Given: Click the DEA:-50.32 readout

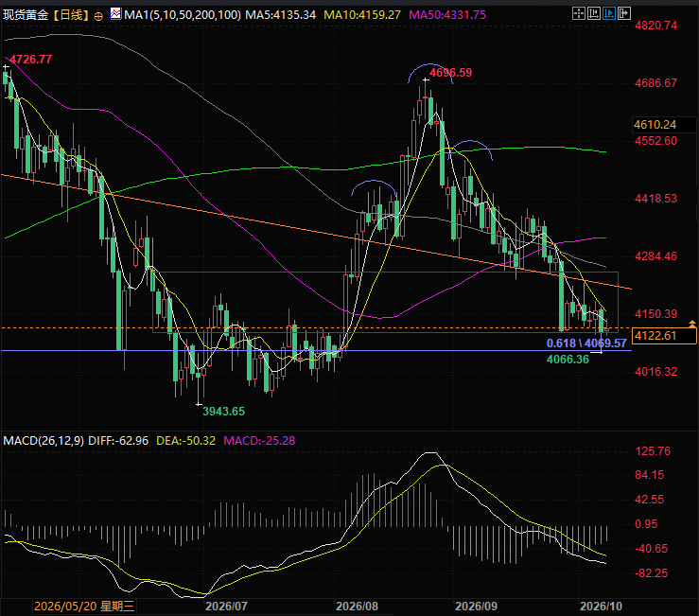Looking at the screenshot, I should coord(186,441).
